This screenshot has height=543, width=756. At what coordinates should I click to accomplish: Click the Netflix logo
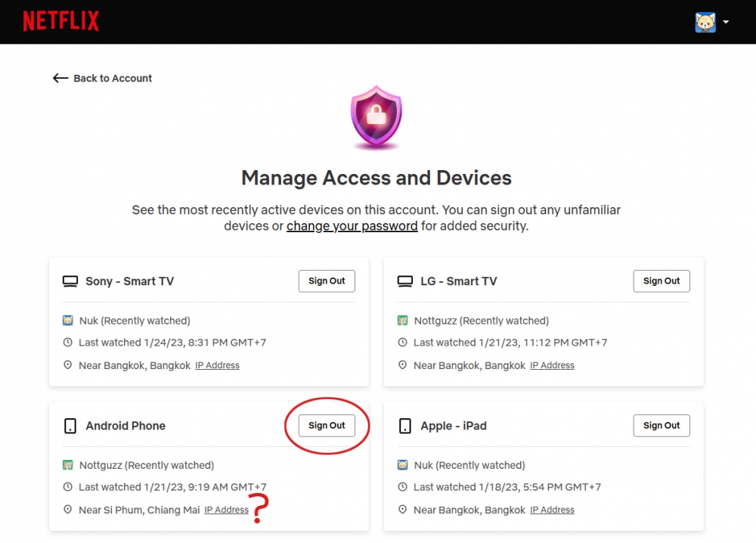pyautogui.click(x=60, y=21)
